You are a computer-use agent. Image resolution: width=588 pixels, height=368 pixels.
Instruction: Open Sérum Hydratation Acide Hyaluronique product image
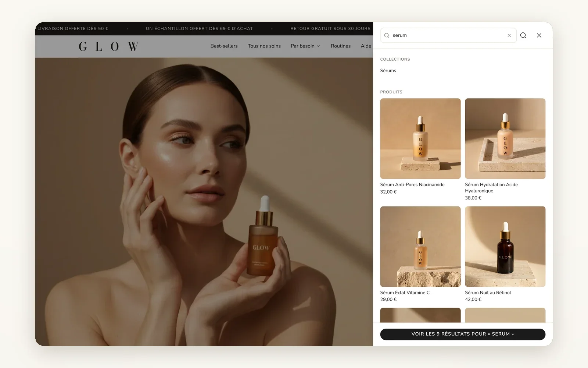[x=505, y=138]
